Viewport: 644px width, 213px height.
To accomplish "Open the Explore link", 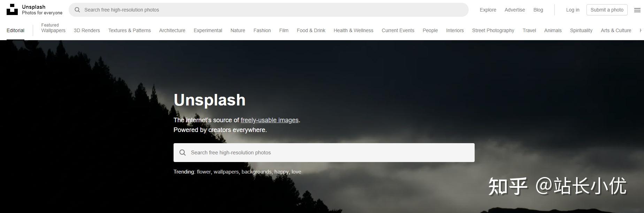I will coord(488,10).
